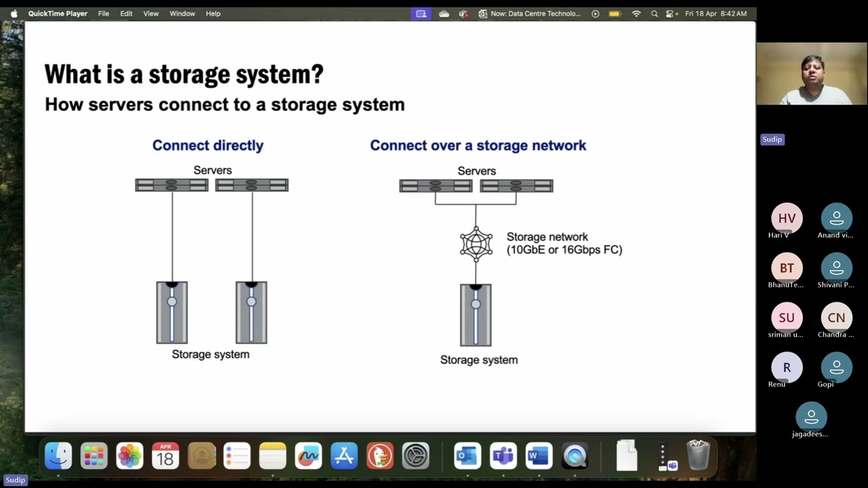Open the Calendar dock icon
This screenshot has width=868, height=488.
tap(165, 455)
